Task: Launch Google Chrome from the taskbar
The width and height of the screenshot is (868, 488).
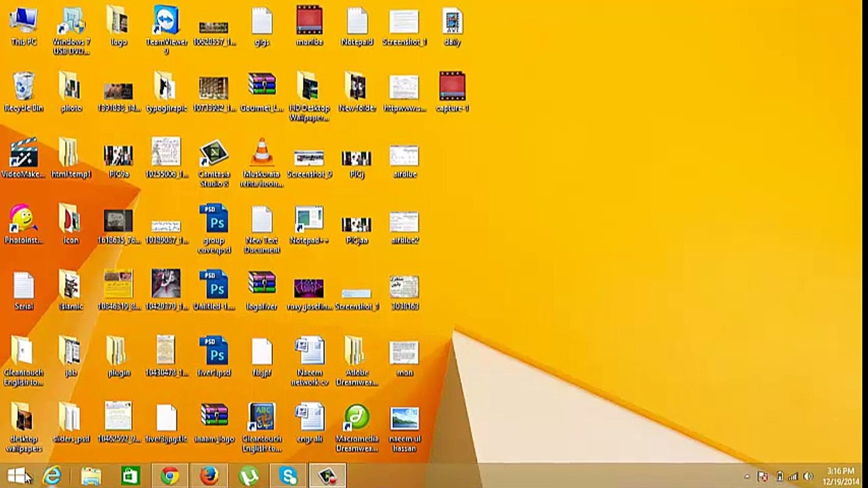Action: pos(170,476)
